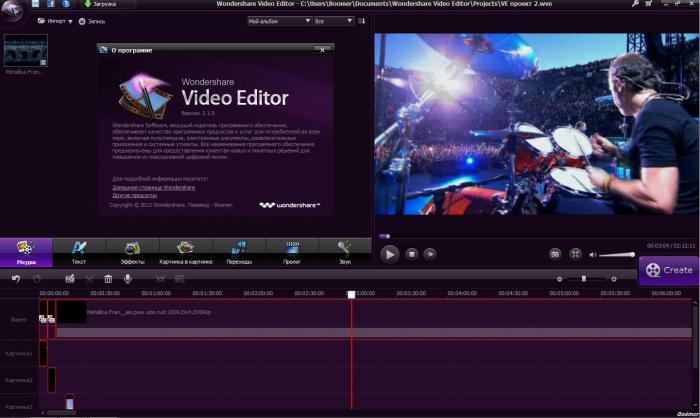
Task: Expand the Все media type filter dropdown
Action: (334, 21)
